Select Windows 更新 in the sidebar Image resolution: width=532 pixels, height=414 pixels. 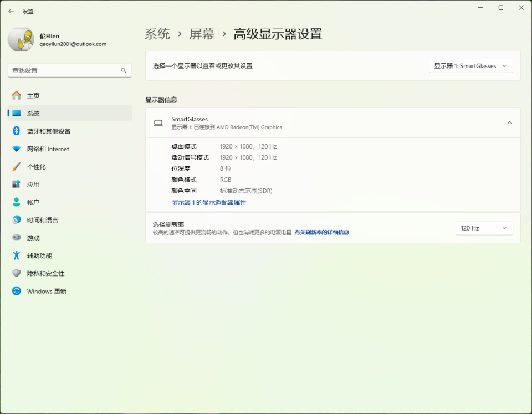[x=45, y=290]
